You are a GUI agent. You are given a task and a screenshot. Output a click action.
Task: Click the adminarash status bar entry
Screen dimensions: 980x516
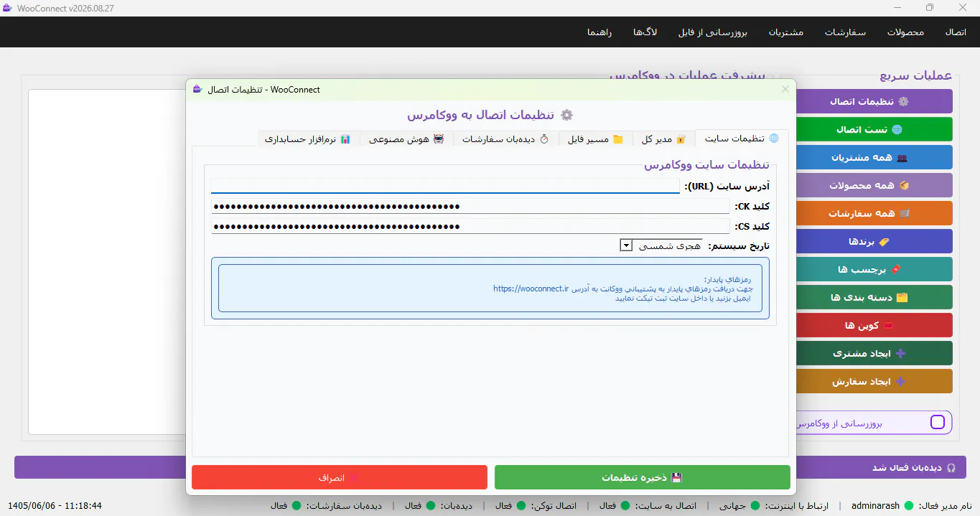coord(875,505)
